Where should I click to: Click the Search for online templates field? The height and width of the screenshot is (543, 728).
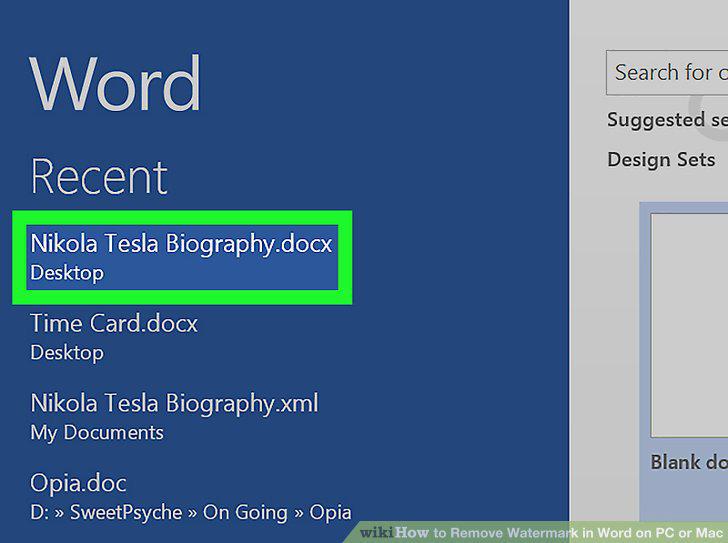click(x=667, y=73)
